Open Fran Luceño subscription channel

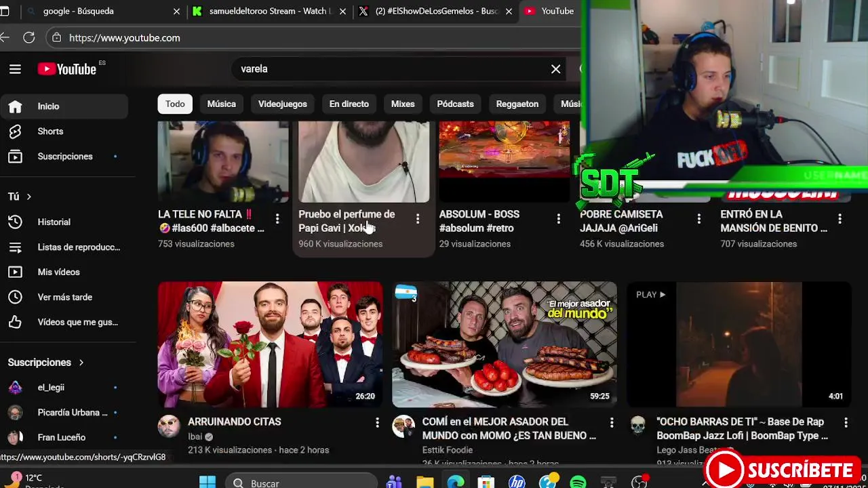[64, 438]
